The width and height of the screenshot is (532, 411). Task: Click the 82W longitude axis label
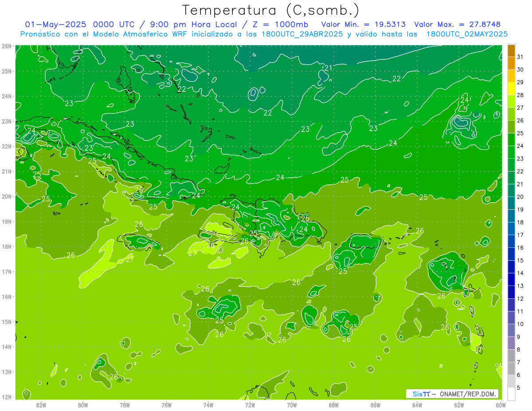(41, 405)
